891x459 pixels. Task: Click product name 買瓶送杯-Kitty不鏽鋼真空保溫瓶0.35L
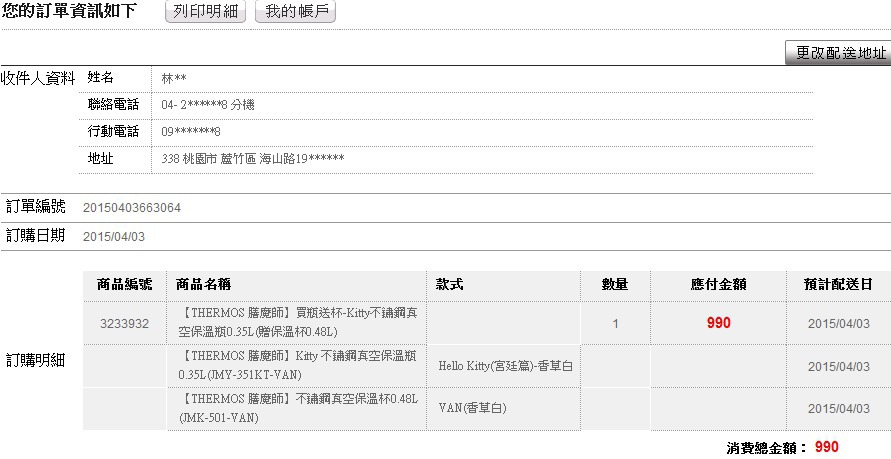tap(298, 322)
